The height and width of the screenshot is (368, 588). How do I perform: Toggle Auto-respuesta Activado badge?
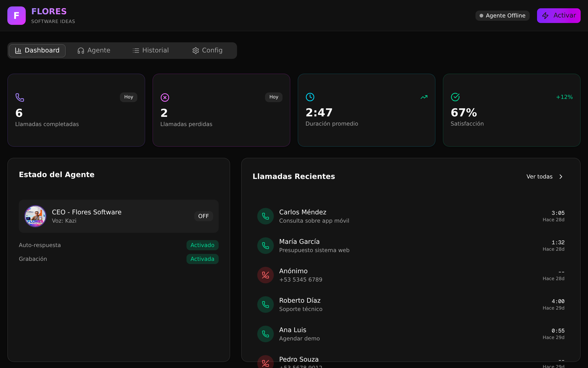(x=202, y=245)
